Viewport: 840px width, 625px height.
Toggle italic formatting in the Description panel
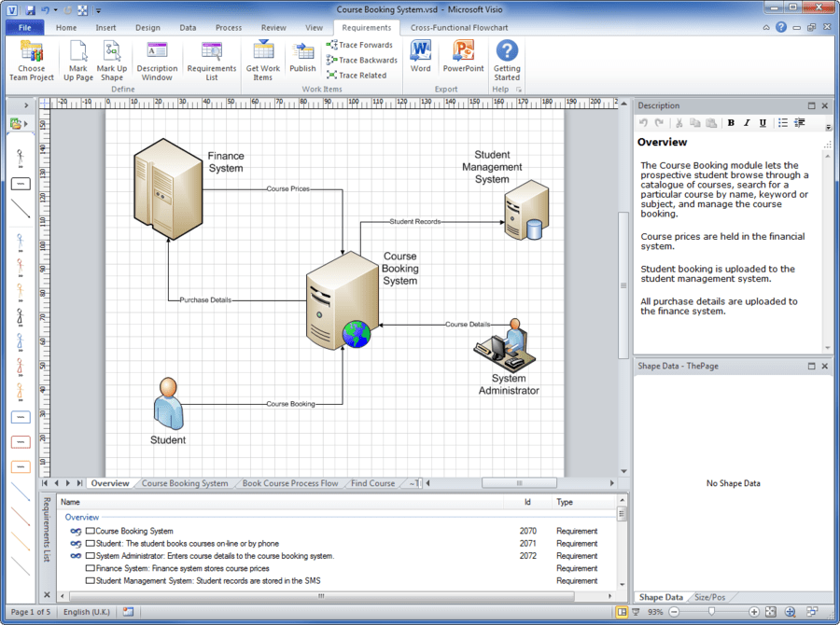click(746, 122)
